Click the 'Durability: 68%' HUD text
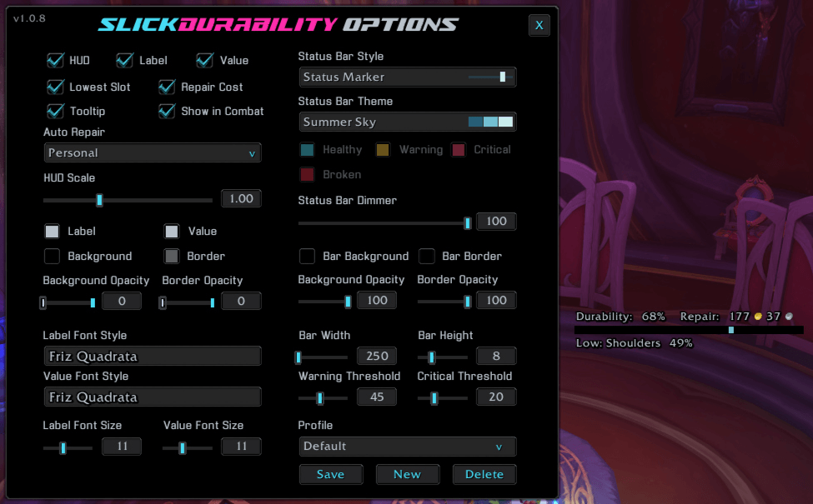Screen dimensions: 813x504 coord(620,317)
